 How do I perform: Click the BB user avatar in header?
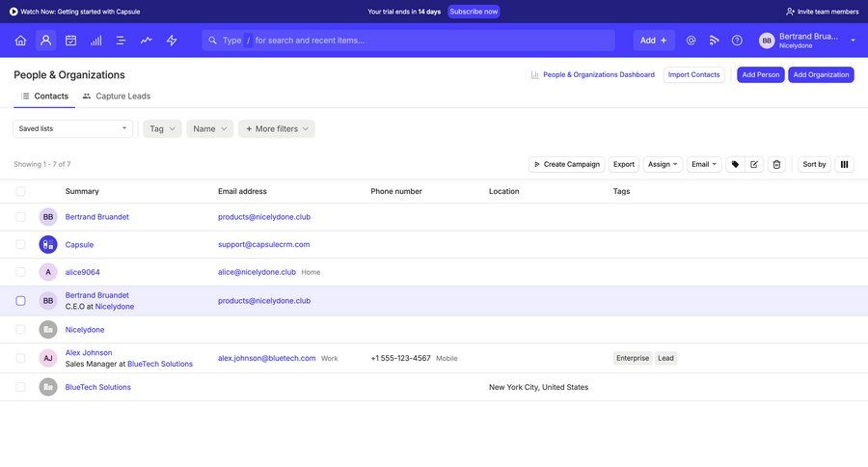(767, 41)
